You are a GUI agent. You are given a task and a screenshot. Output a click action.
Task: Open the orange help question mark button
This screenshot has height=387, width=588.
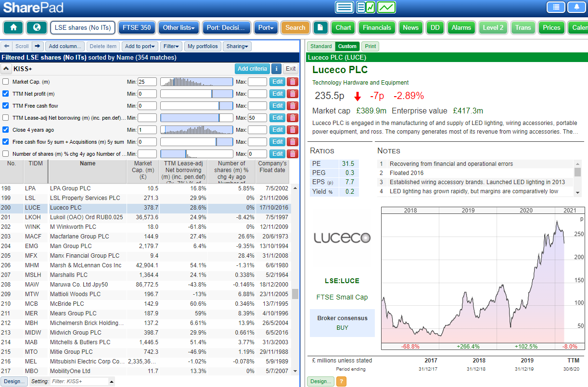[341, 381]
